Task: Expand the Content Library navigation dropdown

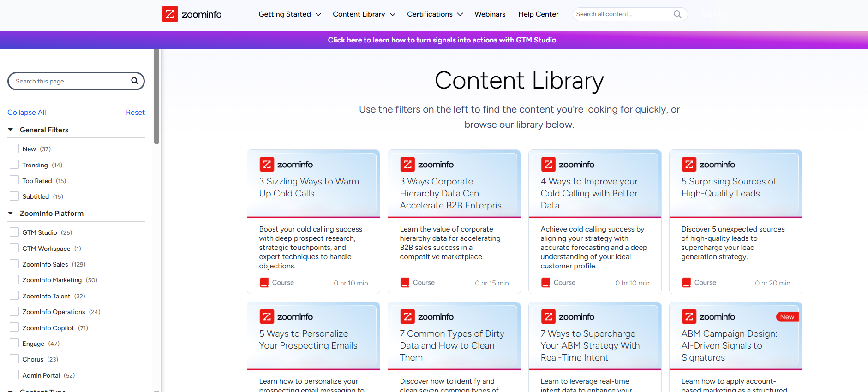Action: [364, 14]
